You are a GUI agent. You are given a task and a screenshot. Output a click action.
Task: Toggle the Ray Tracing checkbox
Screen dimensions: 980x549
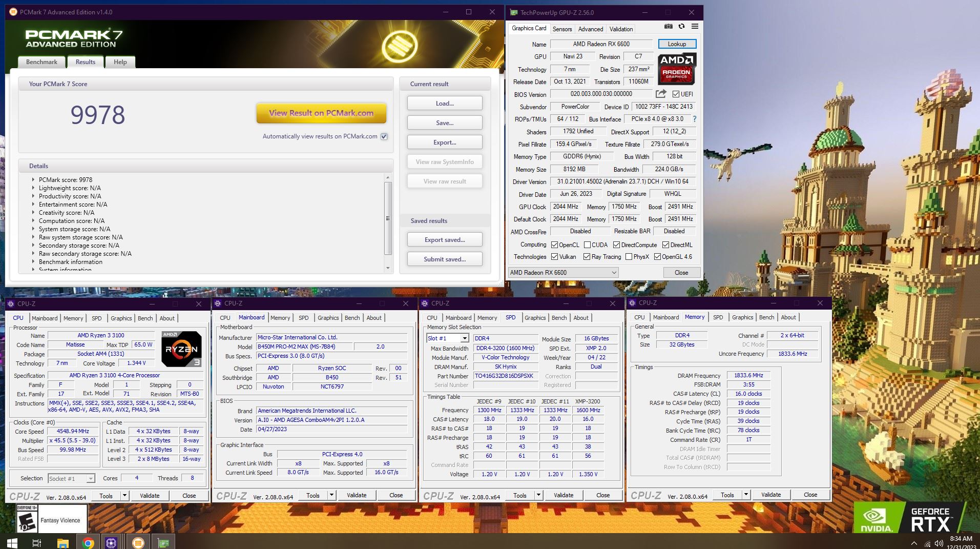click(587, 256)
